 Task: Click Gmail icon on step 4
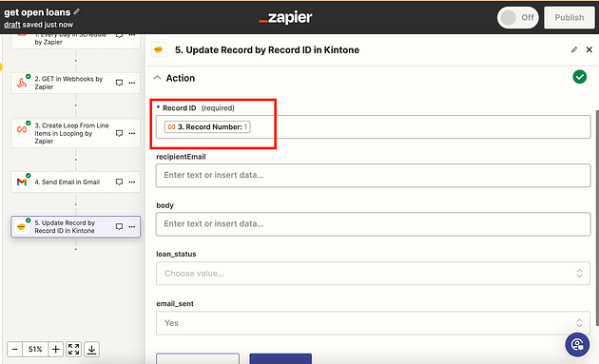point(22,182)
